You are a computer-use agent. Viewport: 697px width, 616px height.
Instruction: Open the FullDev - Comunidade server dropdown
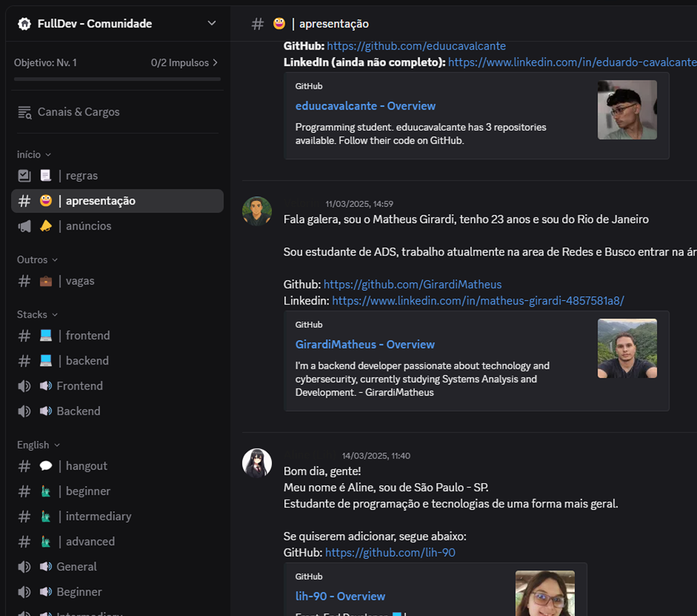coord(212,24)
